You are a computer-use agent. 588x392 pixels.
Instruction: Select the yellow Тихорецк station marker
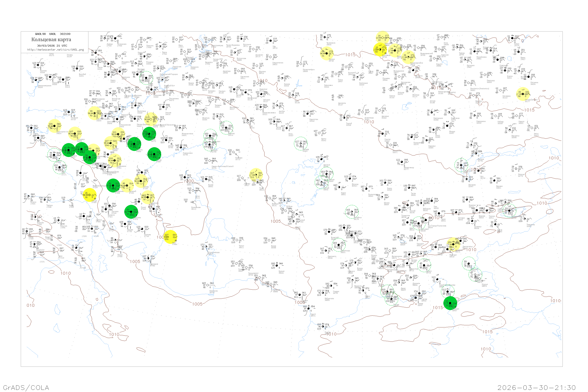(75, 133)
